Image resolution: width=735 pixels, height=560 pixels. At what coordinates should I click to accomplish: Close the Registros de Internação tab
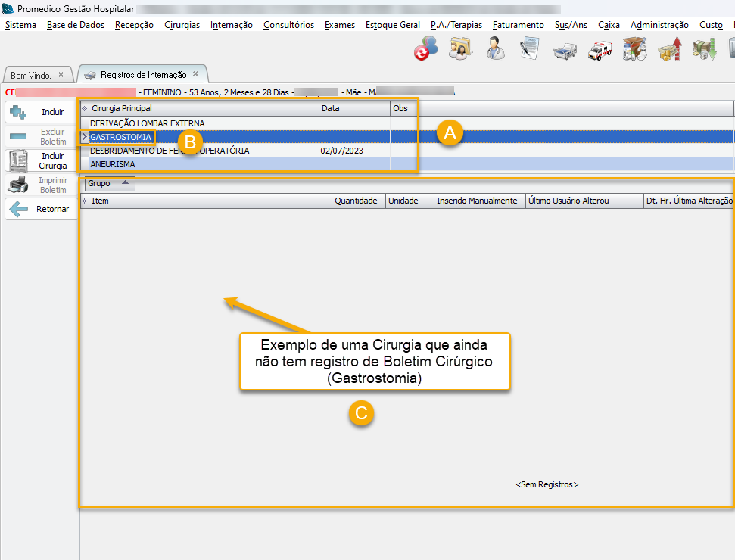point(195,74)
